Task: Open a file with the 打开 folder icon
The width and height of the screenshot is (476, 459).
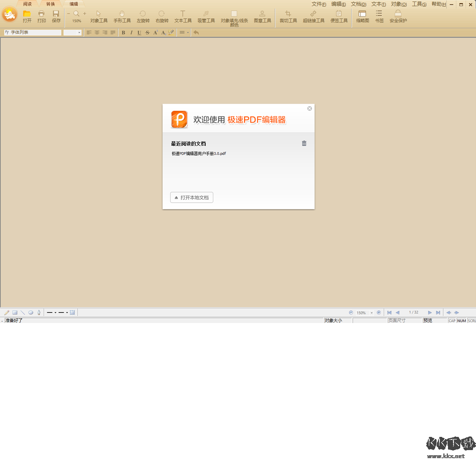Action: (x=27, y=17)
